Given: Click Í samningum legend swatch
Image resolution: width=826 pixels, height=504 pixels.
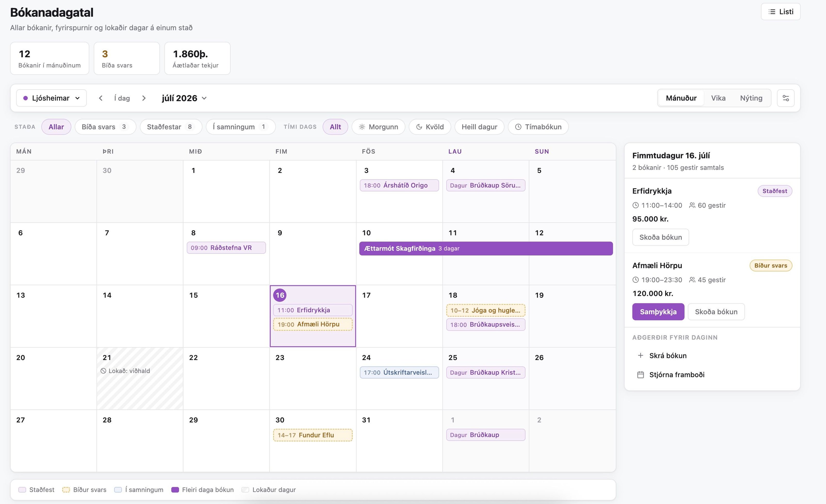Looking at the screenshot, I should 118,490.
